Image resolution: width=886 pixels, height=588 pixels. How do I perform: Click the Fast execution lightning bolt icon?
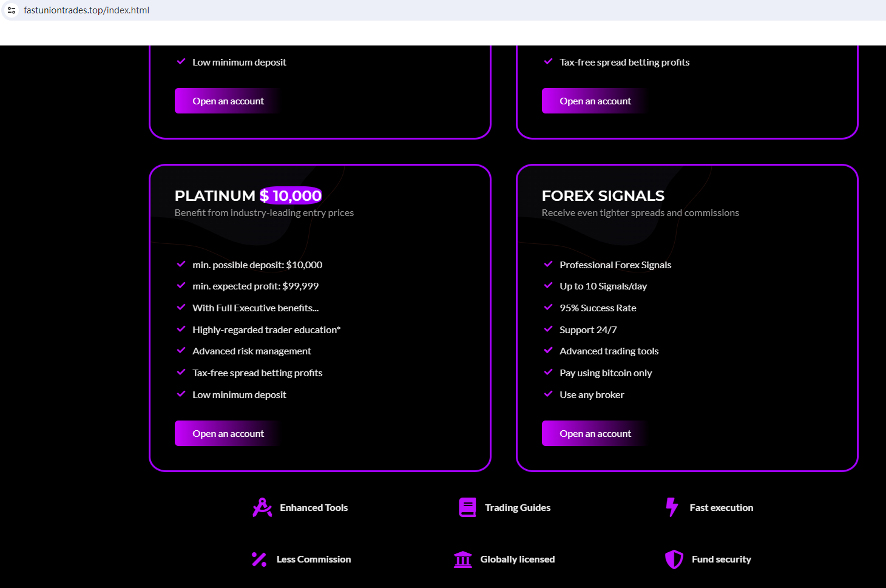click(672, 507)
